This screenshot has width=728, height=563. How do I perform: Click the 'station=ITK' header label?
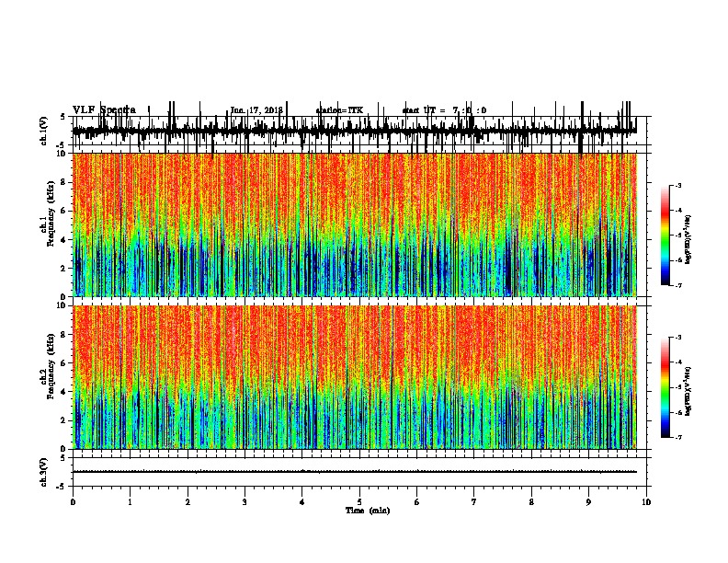tap(339, 110)
